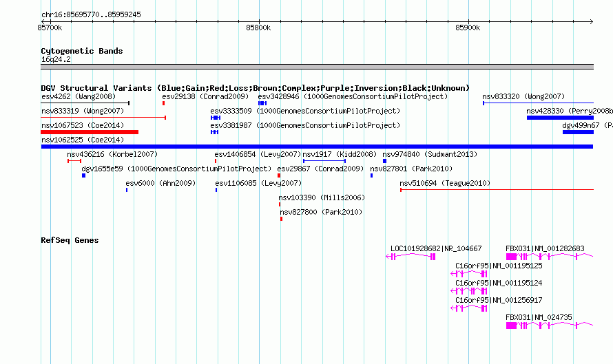613x364 pixels.
Task: Click the C16orf95 NM_001195125 transcript glyph
Action: (469, 273)
